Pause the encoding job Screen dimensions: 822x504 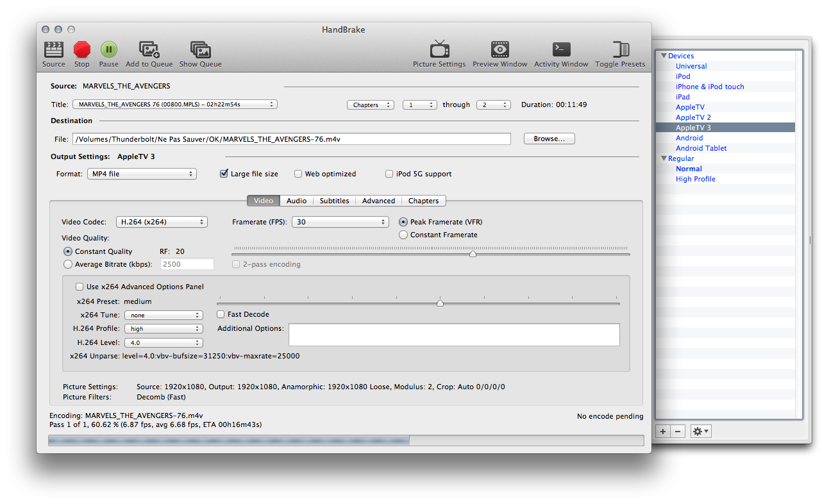(108, 50)
